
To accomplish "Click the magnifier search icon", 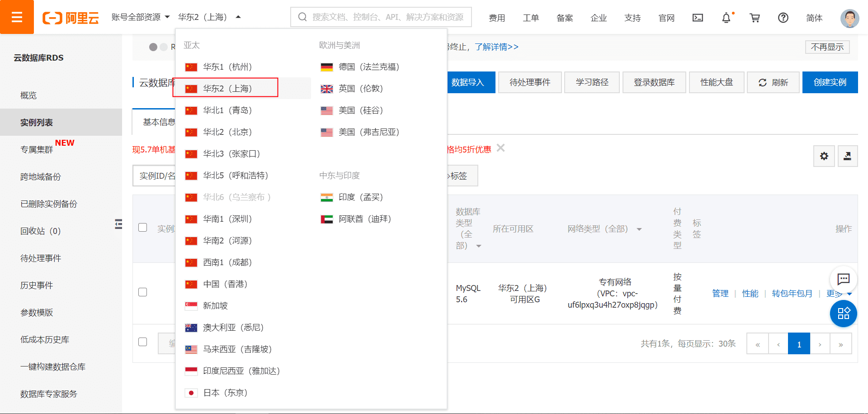I will point(302,17).
